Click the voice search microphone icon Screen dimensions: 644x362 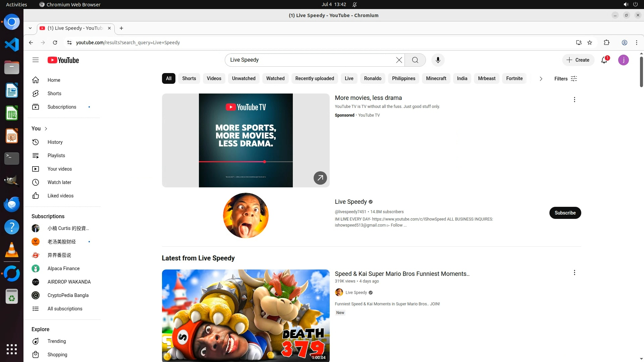coord(438,60)
